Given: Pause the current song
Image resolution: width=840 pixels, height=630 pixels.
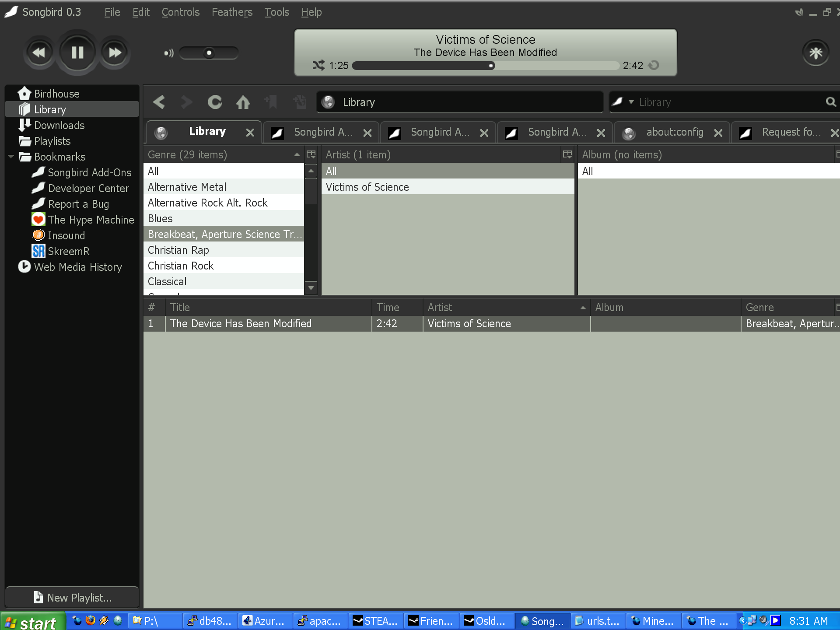Looking at the screenshot, I should 77,52.
